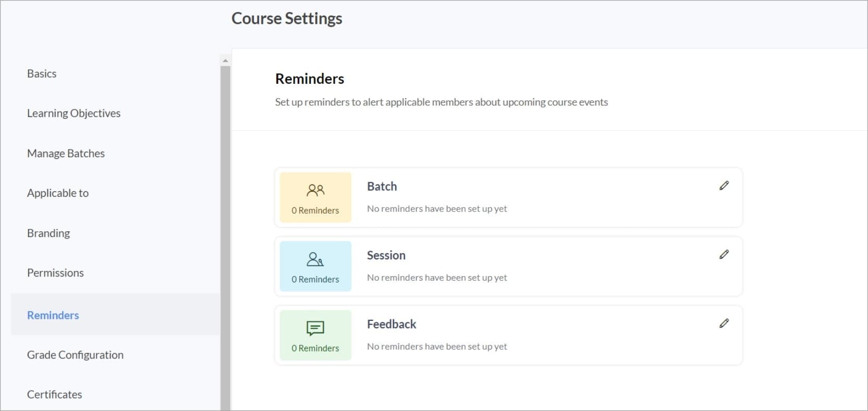Click the sidebar vertical scrollbar track

coord(225,234)
